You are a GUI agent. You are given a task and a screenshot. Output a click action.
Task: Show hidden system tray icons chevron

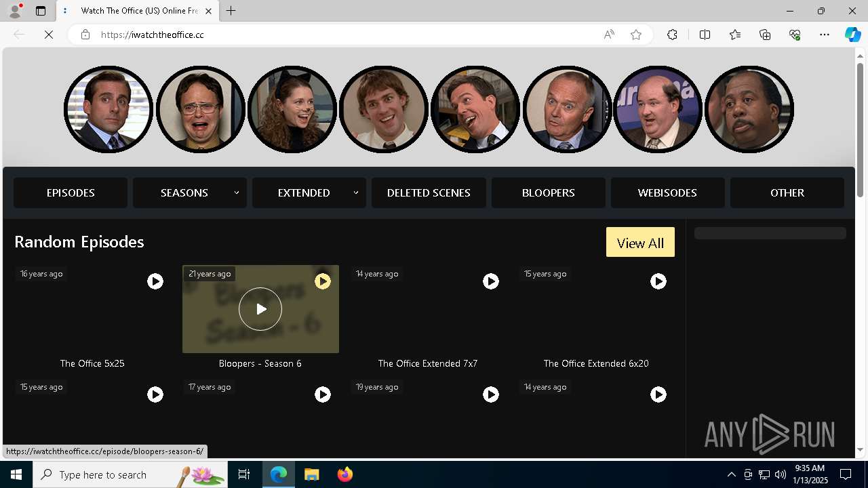pos(732,474)
